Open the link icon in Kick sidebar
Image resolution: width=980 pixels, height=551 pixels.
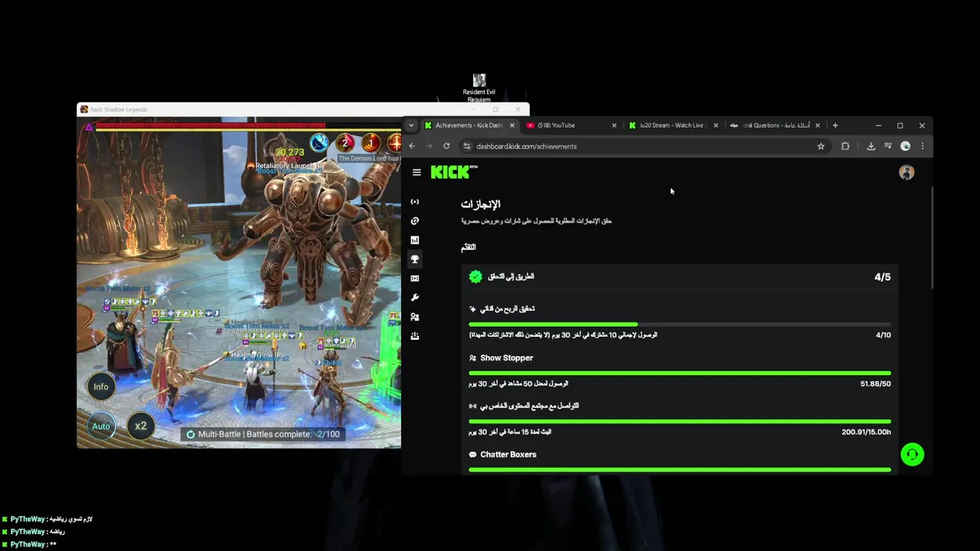[415, 221]
